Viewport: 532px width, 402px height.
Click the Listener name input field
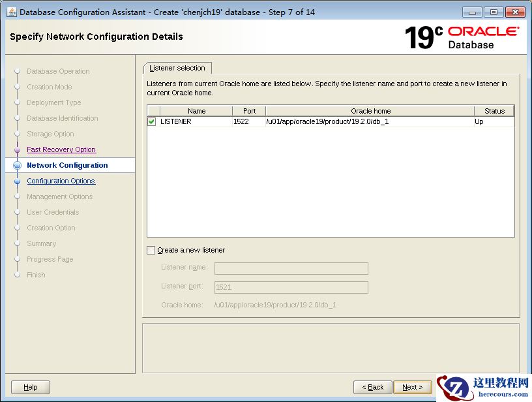coord(291,268)
